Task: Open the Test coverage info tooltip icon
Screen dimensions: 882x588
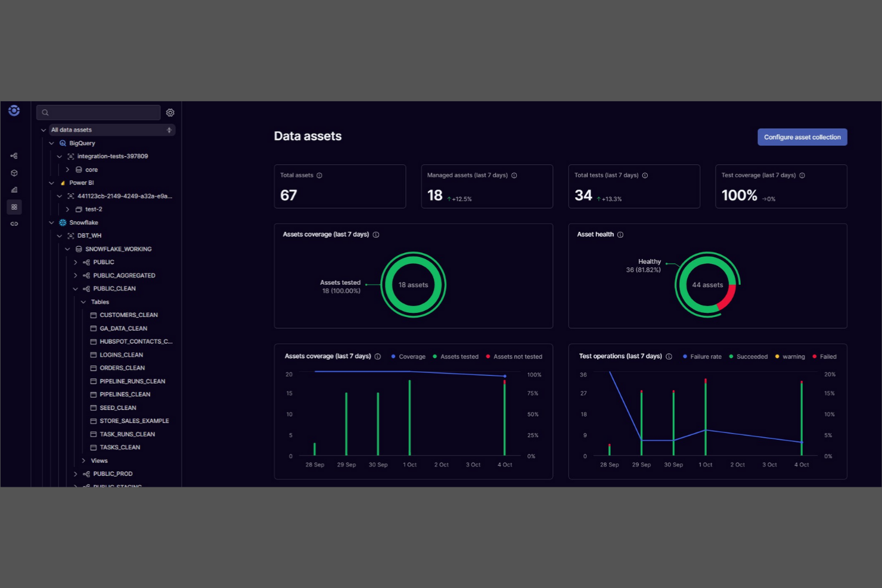Action: 802,175
